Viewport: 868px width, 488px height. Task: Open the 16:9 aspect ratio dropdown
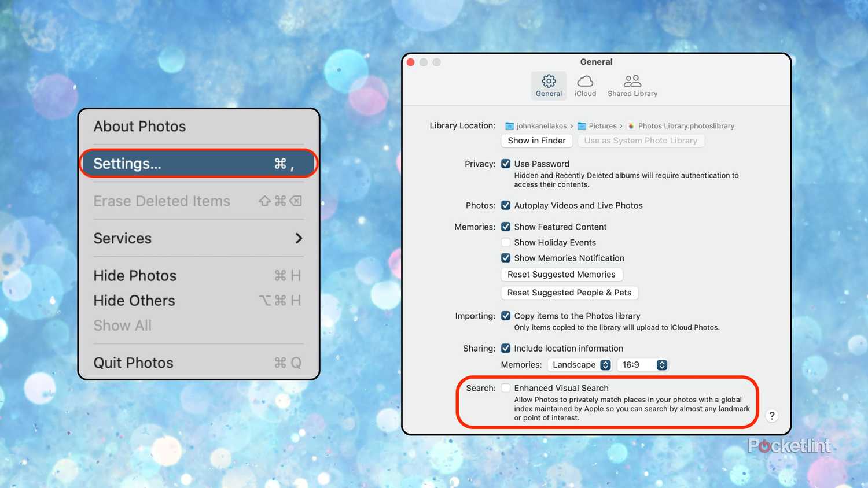[643, 365]
